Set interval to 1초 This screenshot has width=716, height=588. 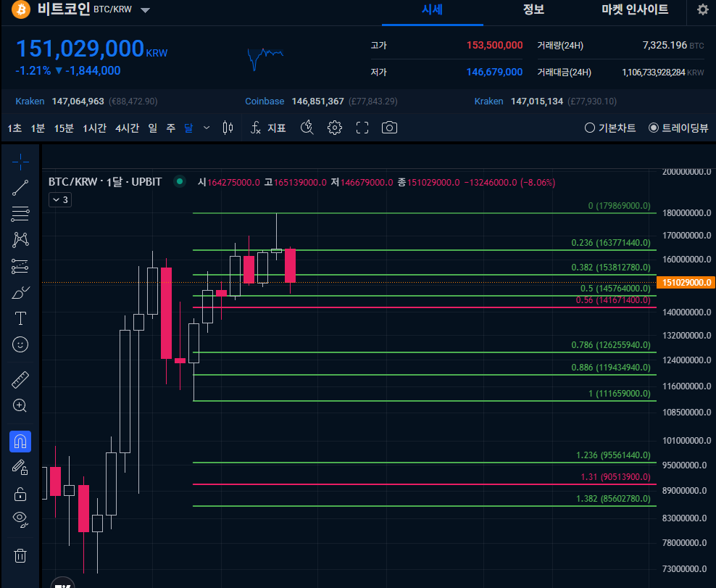[14, 128]
